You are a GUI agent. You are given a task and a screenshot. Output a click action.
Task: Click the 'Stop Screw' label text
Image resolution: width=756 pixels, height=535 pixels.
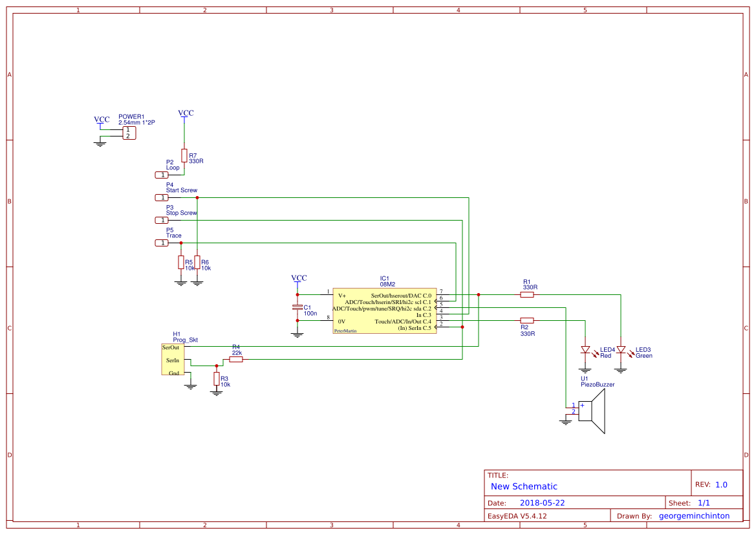[182, 213]
